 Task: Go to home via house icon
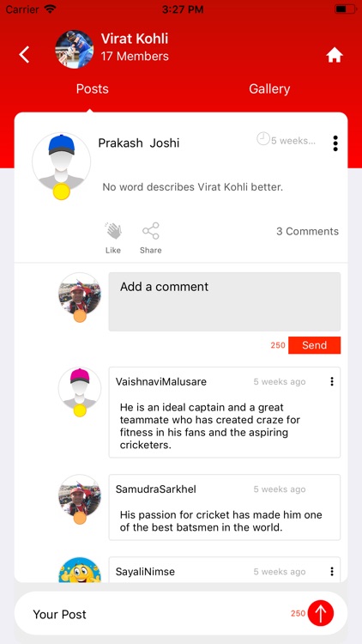335,55
